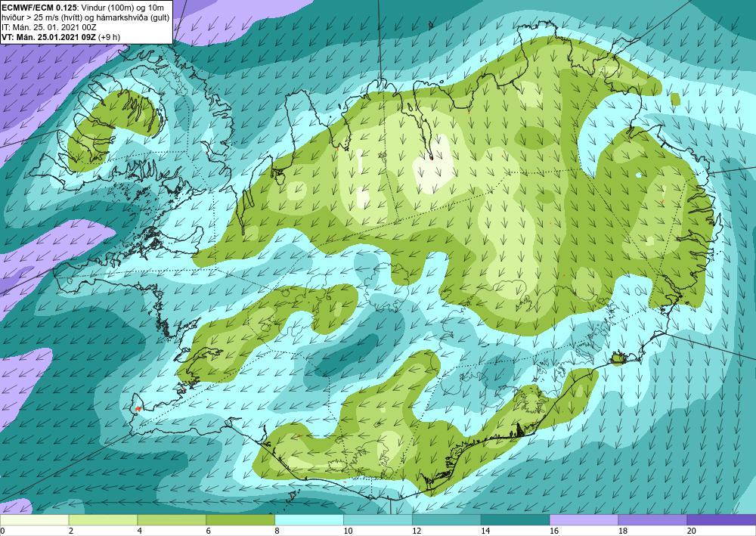756x536 pixels.
Task: Pick the olive green 6–8 m/s legend swatch
Action: pos(240,519)
